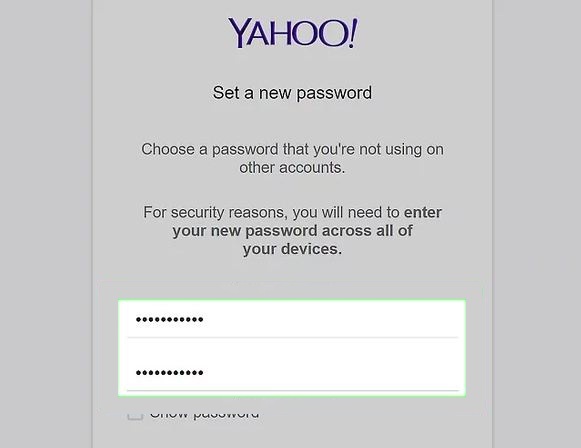
Task: Click the masked dots in second password field
Action: [169, 372]
